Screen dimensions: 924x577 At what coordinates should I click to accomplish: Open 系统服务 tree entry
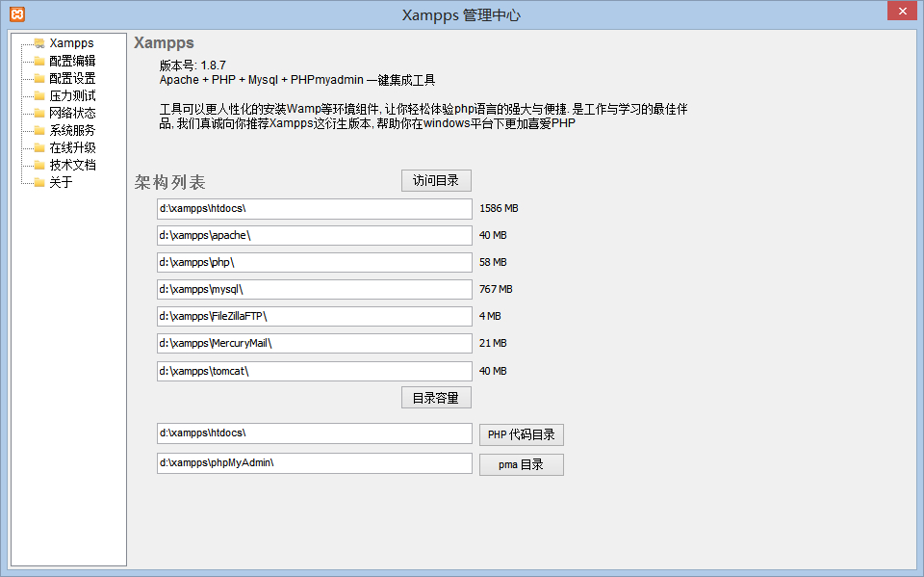pyautogui.click(x=72, y=130)
